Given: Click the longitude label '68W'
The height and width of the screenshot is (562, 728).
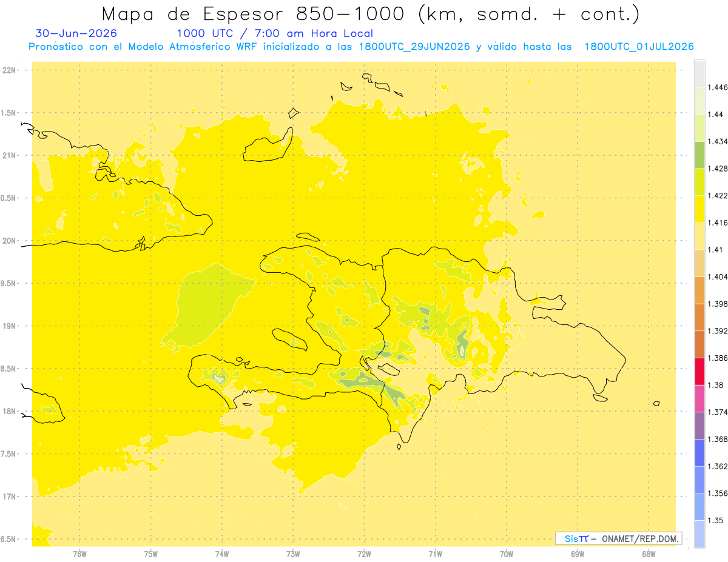Looking at the screenshot, I should point(649,554).
